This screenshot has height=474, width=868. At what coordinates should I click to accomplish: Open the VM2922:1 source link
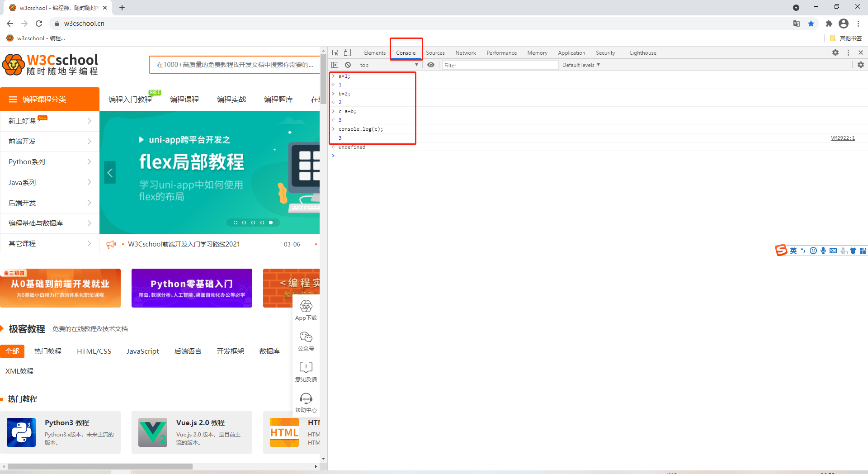point(843,138)
